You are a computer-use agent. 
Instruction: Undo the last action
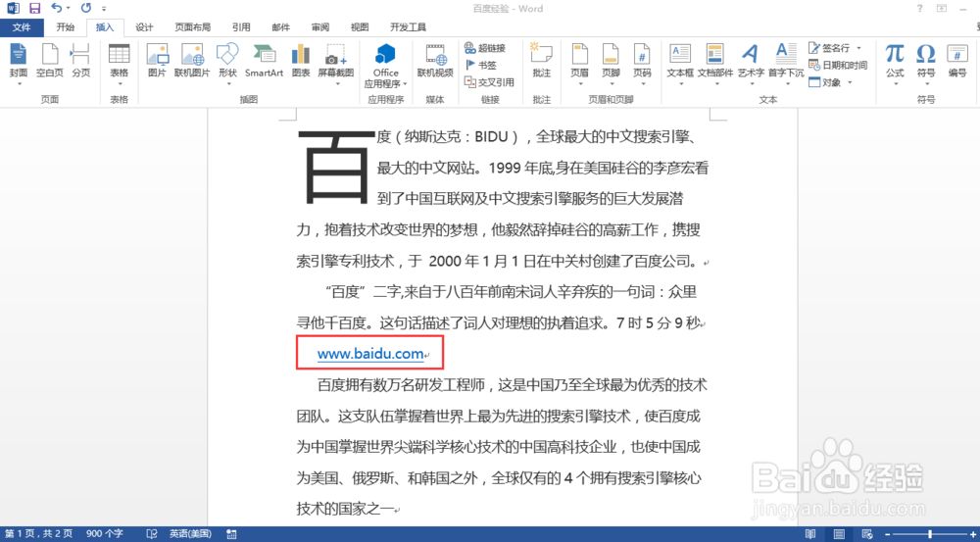click(x=56, y=8)
